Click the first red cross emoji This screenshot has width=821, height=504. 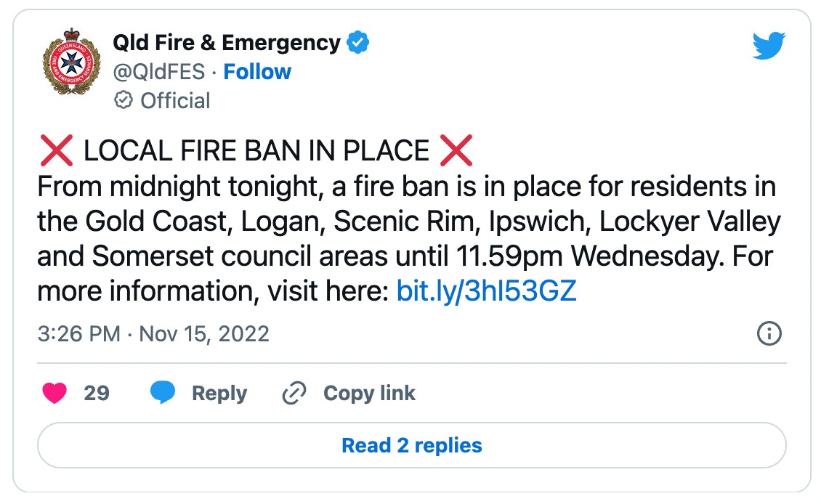point(55,151)
